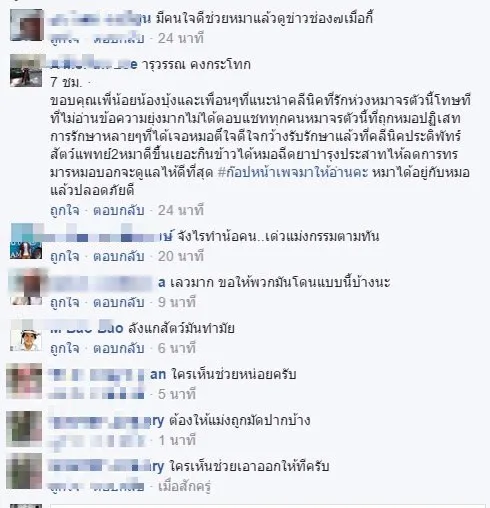
Task: Click the 1 นาที timestamp
Action: click(177, 440)
